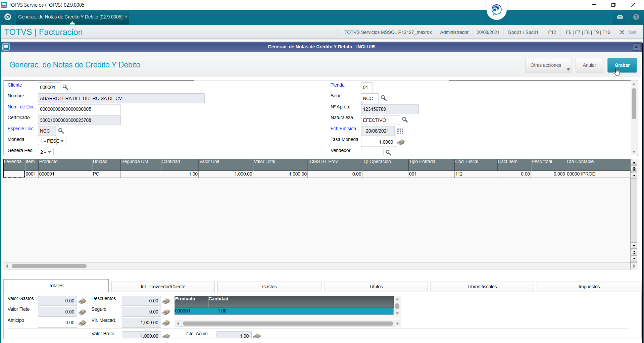The image size is (644, 343).
Task: Open Tasa Moneda calculator icon
Action: pos(401,142)
